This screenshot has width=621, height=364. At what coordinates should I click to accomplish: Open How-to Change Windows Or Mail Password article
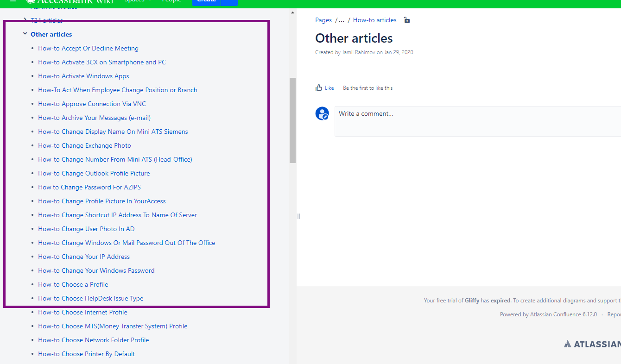coord(127,243)
